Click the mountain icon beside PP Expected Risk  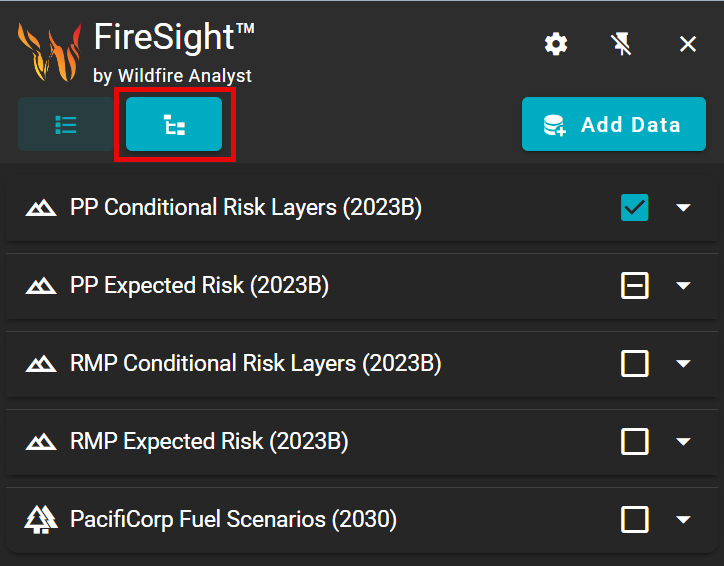pos(41,286)
